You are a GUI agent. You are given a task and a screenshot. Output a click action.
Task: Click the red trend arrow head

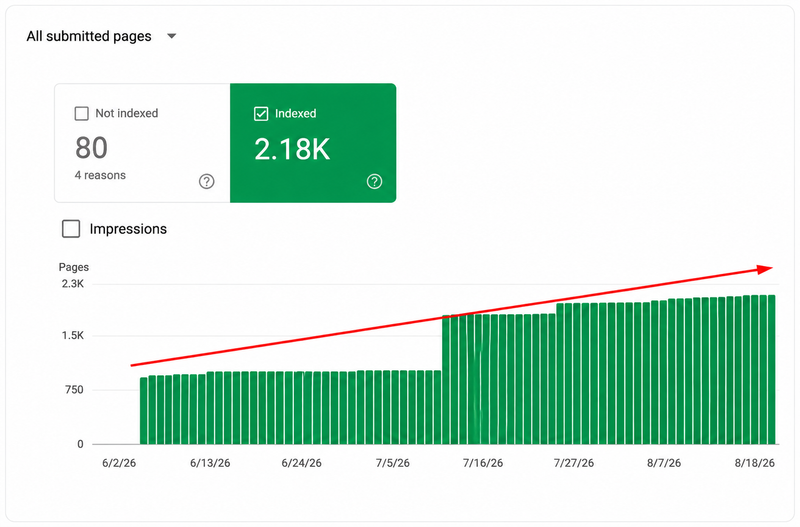pyautogui.click(x=765, y=269)
